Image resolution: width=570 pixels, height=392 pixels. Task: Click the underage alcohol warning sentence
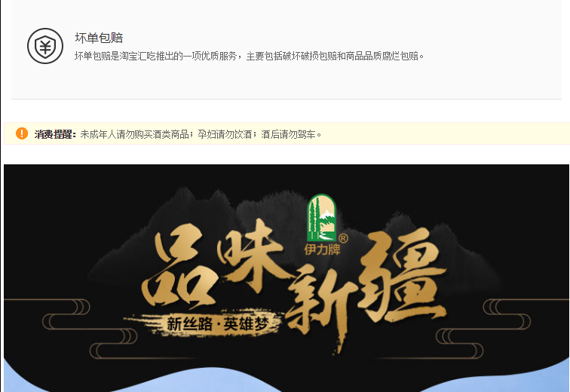(x=201, y=134)
